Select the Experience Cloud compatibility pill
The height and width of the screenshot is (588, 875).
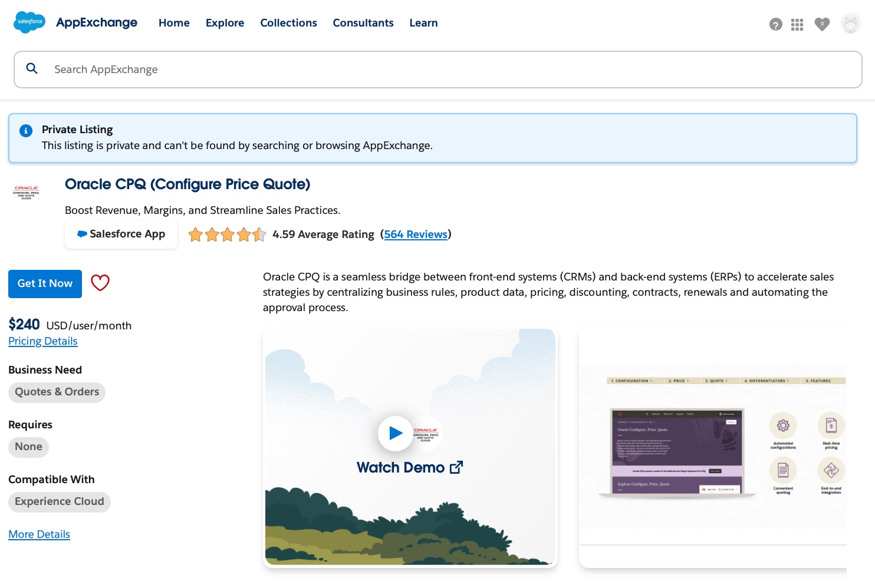(59, 501)
